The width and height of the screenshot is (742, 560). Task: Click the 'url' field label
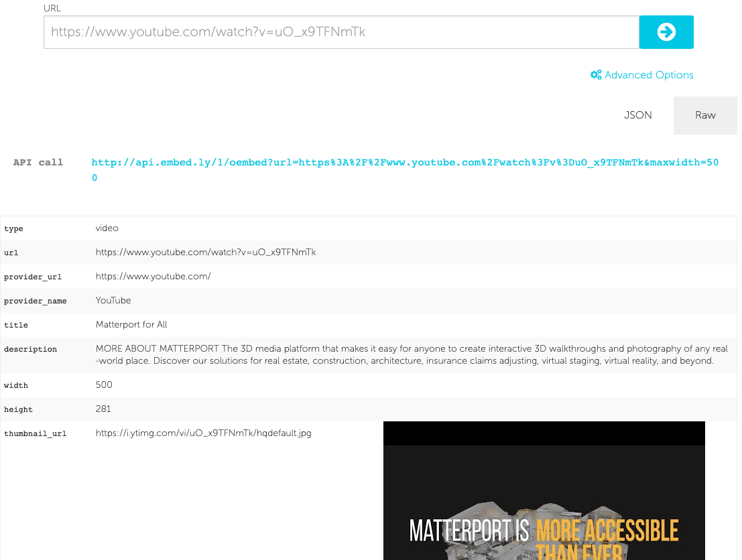[x=11, y=253]
